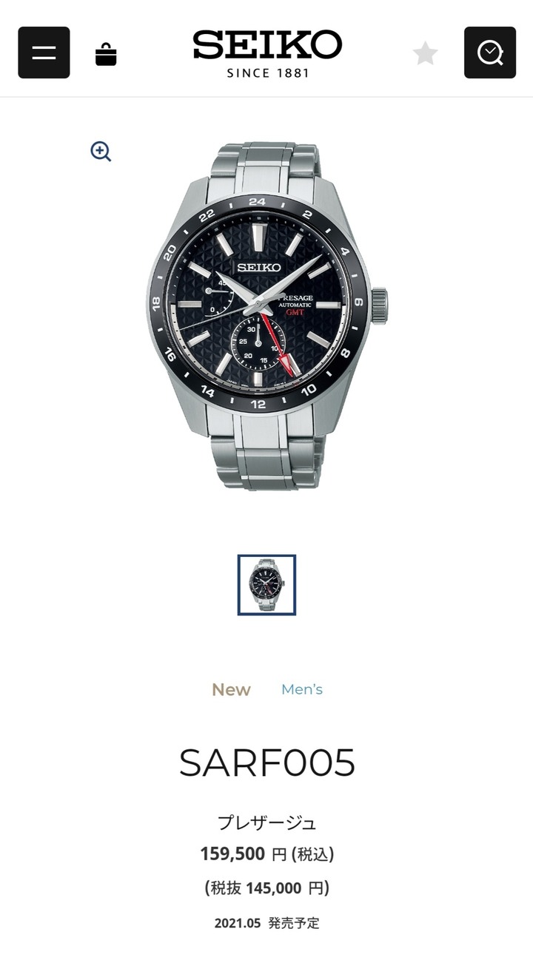Viewport: 533px width, 980px height.
Task: Click the date sub-dial on the watch
Action: coord(258,342)
